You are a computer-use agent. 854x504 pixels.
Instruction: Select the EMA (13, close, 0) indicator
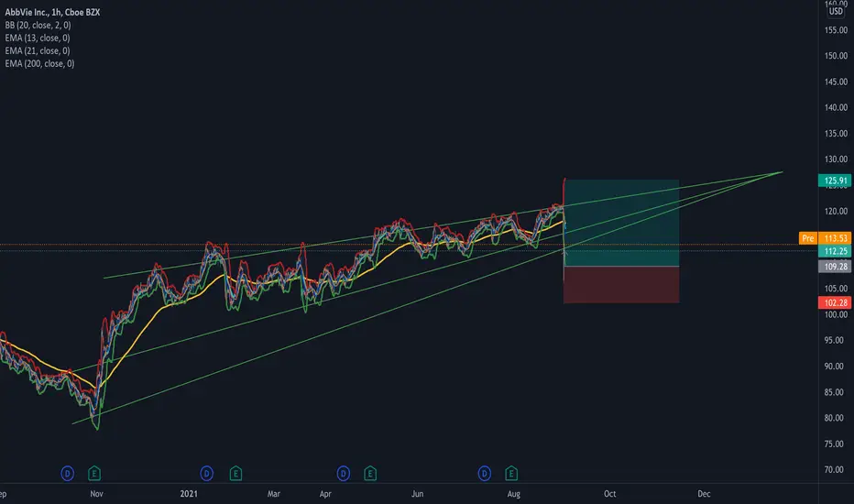tap(38, 38)
